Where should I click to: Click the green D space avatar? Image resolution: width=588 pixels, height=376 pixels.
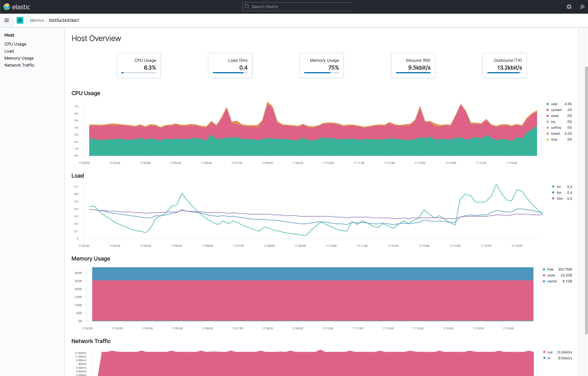tap(20, 20)
